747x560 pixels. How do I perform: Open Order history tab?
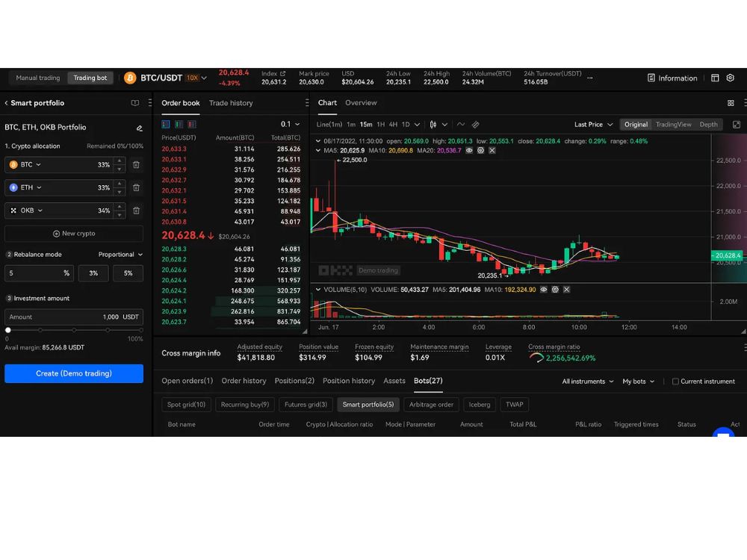(244, 381)
